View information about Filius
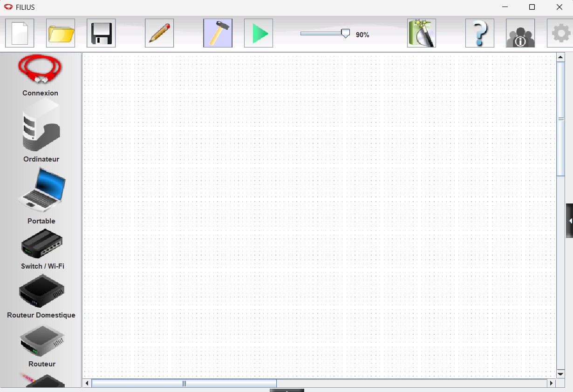Viewport: 573px width, 392px height. (520, 33)
